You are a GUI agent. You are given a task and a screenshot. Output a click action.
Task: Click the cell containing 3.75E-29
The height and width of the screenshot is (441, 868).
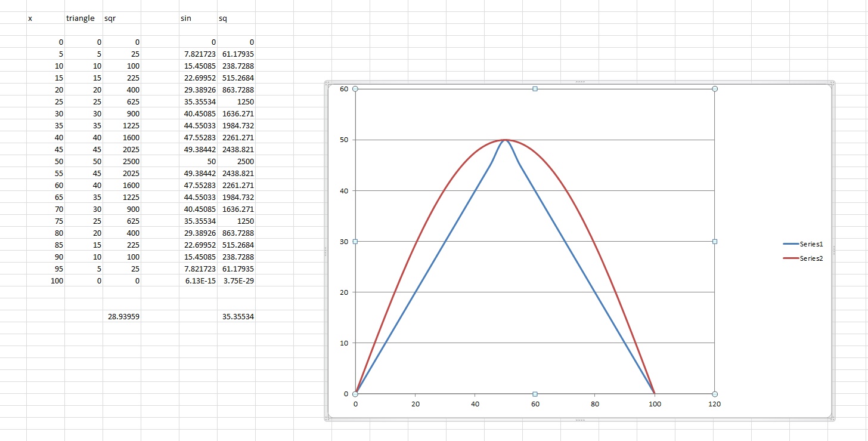click(x=237, y=281)
